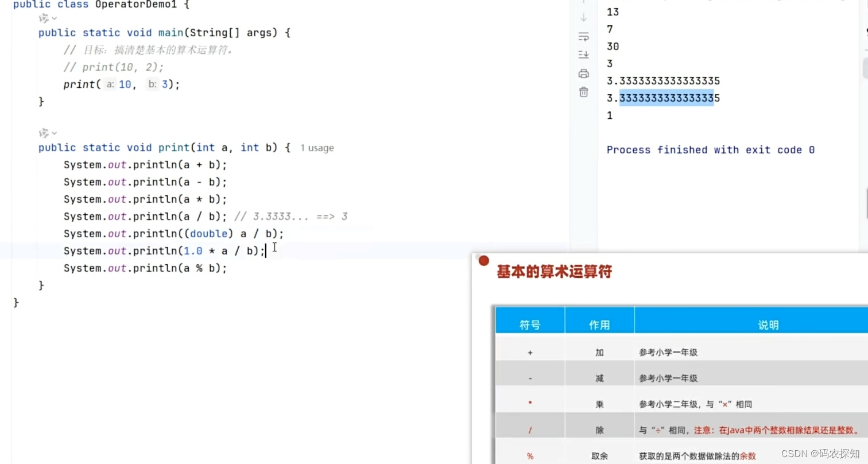The height and width of the screenshot is (464, 868).
Task: Clear console output with the trash icon
Action: point(584,92)
